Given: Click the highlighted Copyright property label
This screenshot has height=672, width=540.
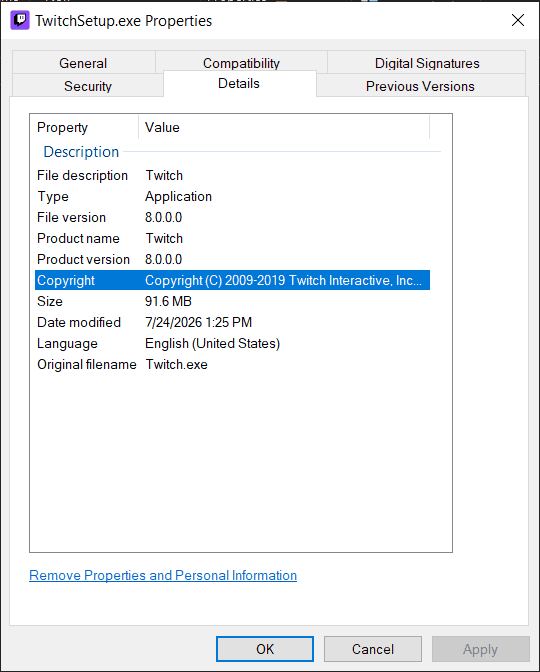Looking at the screenshot, I should (66, 280).
